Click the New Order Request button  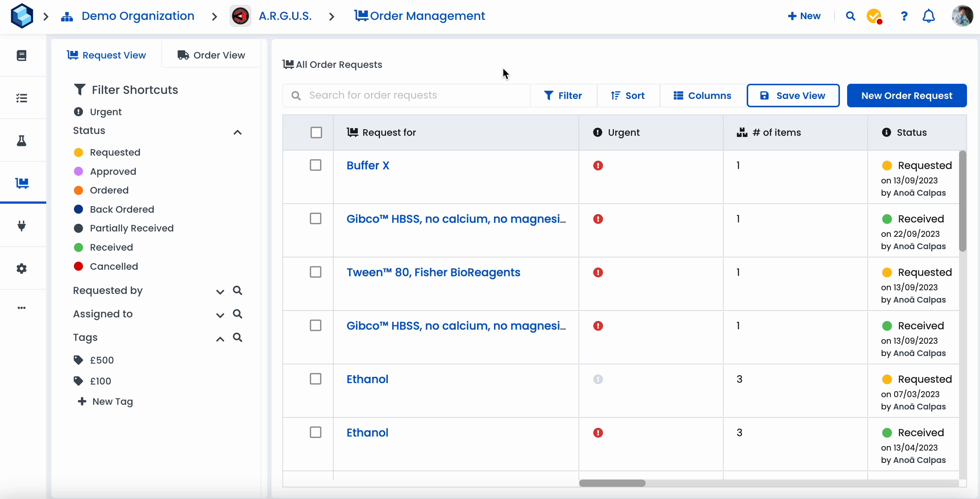pyautogui.click(x=907, y=95)
